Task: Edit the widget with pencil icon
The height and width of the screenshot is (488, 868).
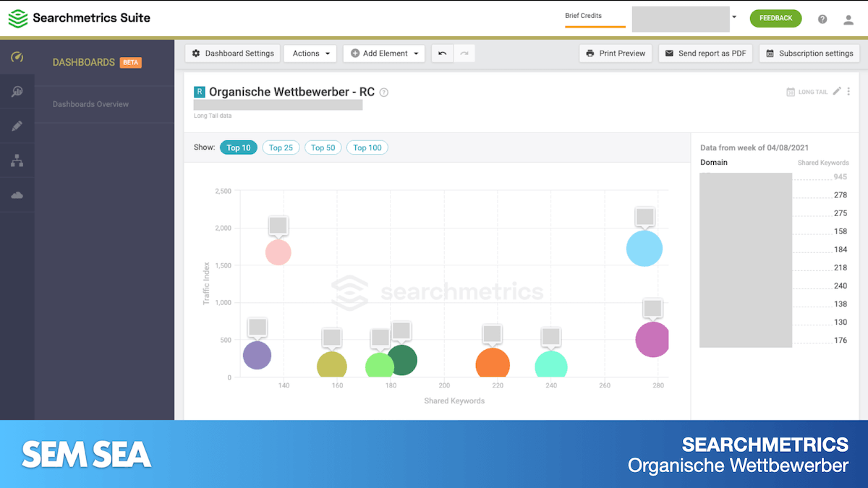Action: click(x=837, y=92)
